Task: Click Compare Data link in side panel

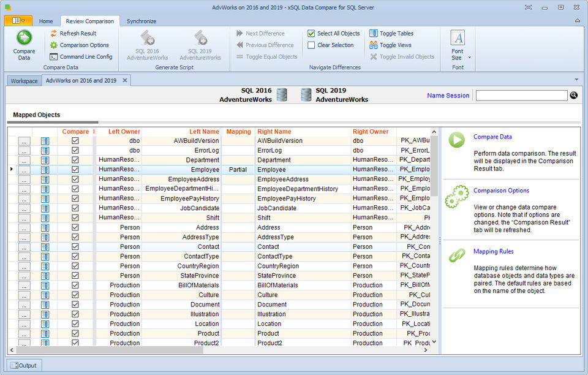Action: (492, 137)
